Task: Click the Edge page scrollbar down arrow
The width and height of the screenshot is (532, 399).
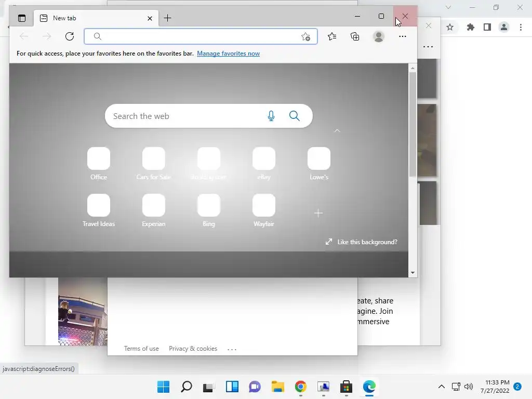Action: coord(413,272)
